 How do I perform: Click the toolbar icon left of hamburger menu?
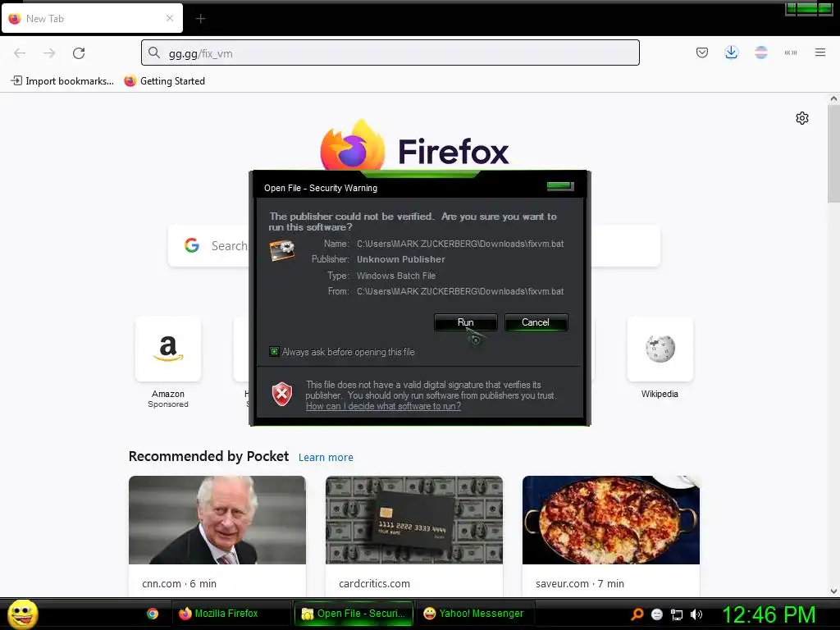point(790,52)
